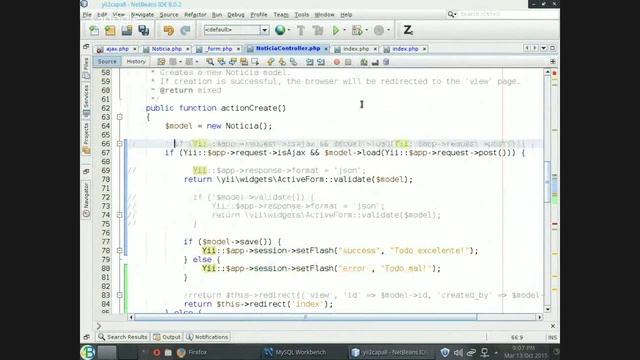Collapse code fold at line 78
Image resolution: width=640 pixels, height=360 pixels.
point(120,251)
